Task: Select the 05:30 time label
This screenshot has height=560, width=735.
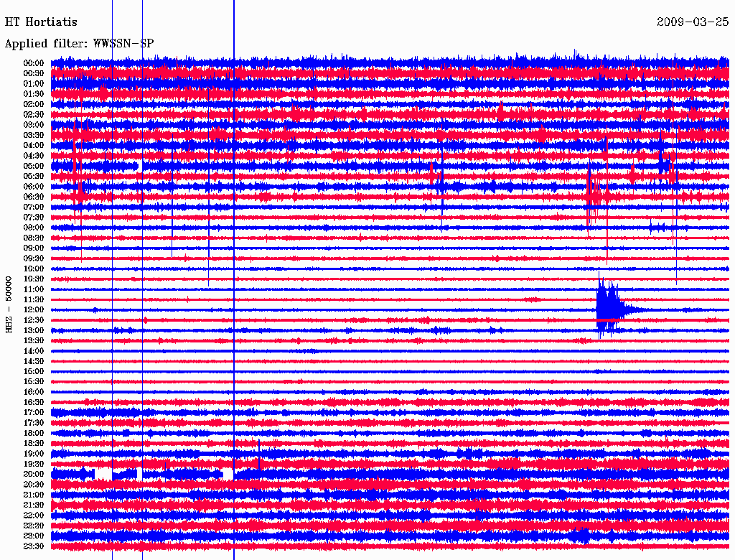Action: click(x=34, y=177)
